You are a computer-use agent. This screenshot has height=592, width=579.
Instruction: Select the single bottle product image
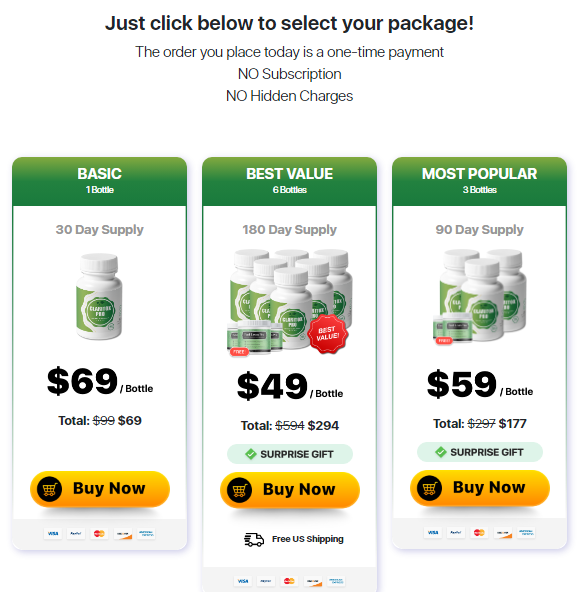pos(99,297)
